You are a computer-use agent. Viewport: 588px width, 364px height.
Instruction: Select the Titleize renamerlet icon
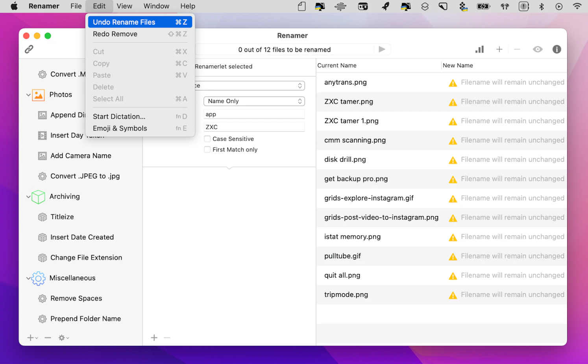point(42,217)
